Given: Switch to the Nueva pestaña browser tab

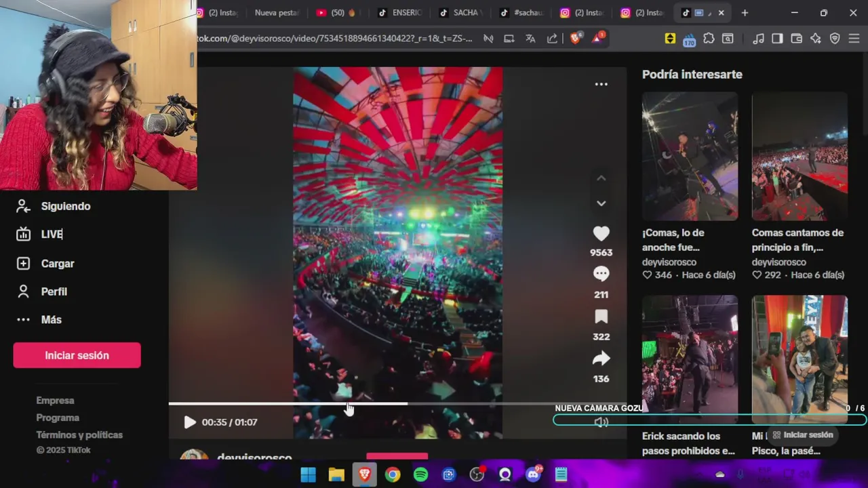Looking at the screenshot, I should pyautogui.click(x=276, y=13).
